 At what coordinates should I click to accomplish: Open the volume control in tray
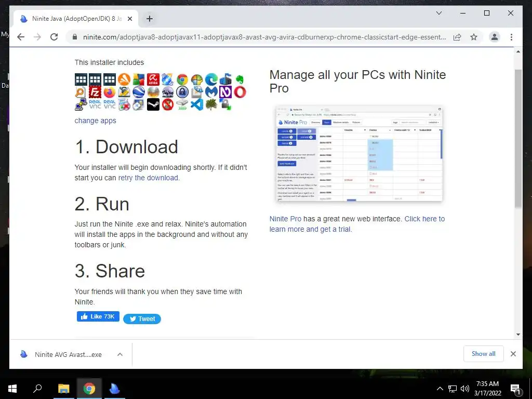click(465, 389)
